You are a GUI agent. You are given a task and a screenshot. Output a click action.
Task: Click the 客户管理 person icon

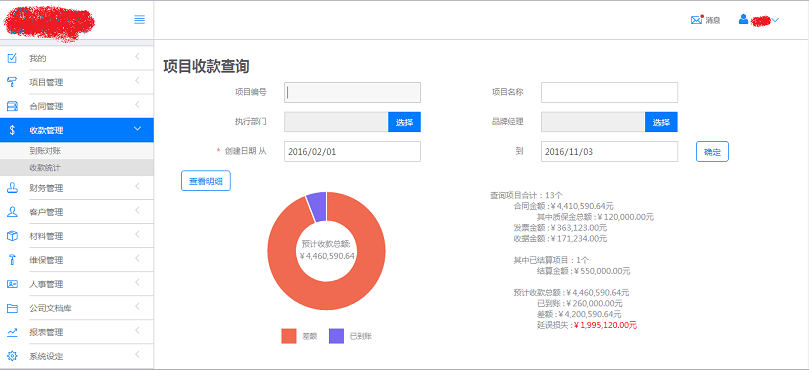click(12, 212)
